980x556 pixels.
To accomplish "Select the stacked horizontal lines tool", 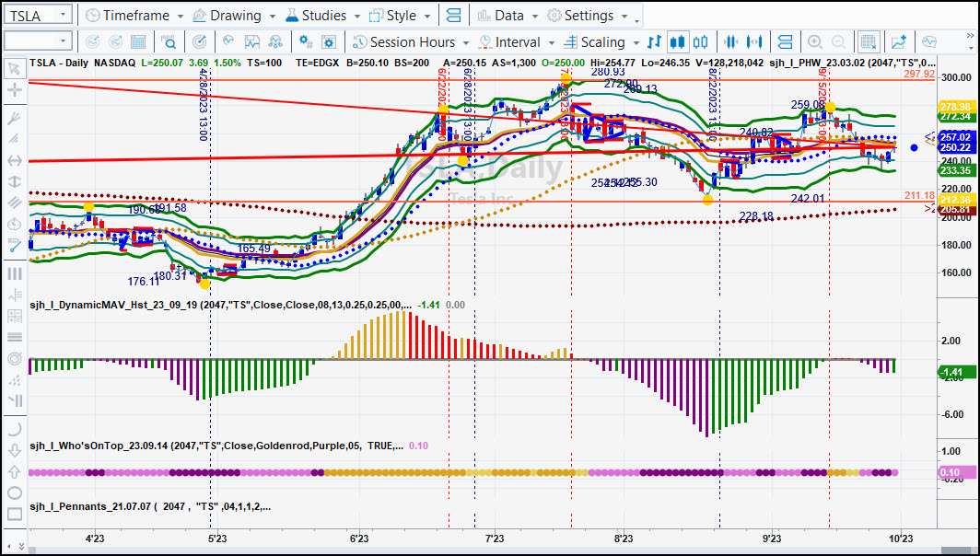I will coord(15,337).
